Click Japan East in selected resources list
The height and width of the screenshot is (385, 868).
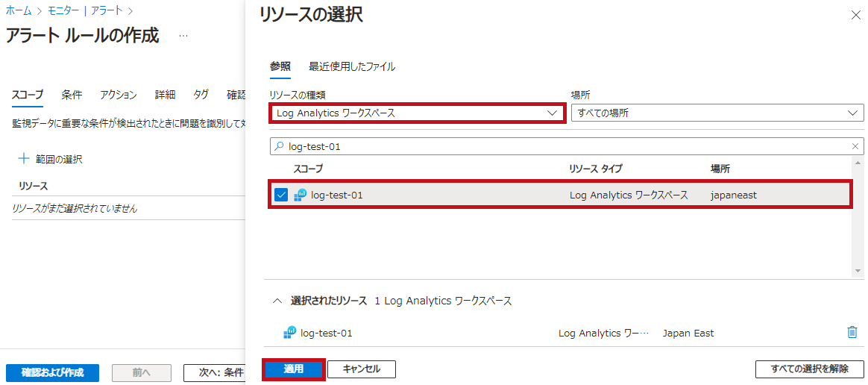pos(688,333)
